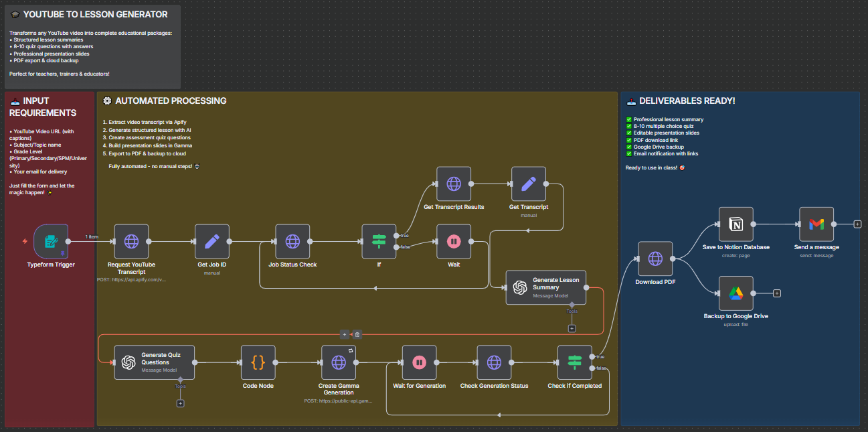Select the Generate Lesson Summary OpenAI node
The image size is (868, 432).
point(546,287)
